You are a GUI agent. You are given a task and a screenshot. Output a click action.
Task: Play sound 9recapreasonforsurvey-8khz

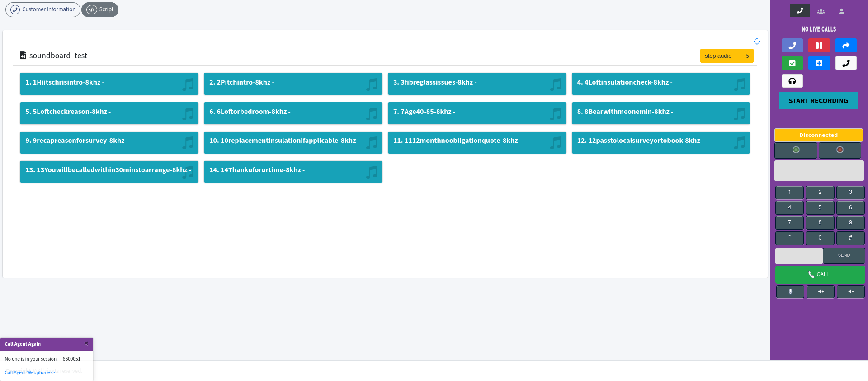(x=109, y=142)
